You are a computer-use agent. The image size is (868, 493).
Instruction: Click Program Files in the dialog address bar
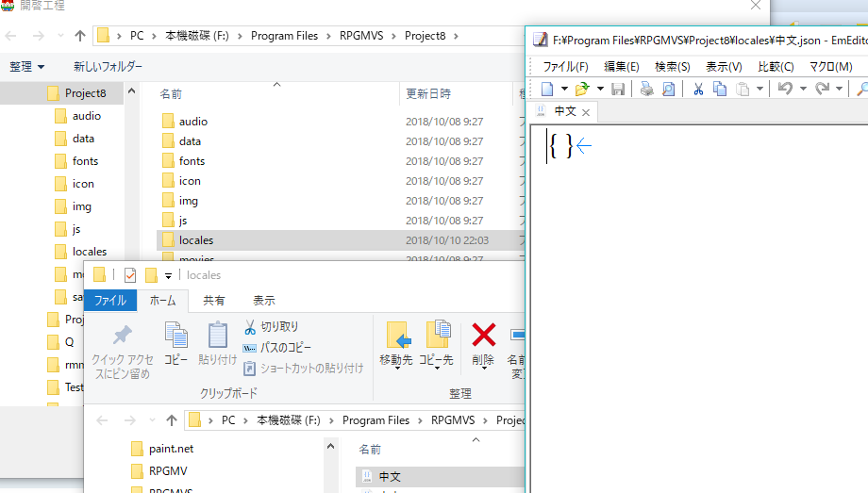(285, 36)
